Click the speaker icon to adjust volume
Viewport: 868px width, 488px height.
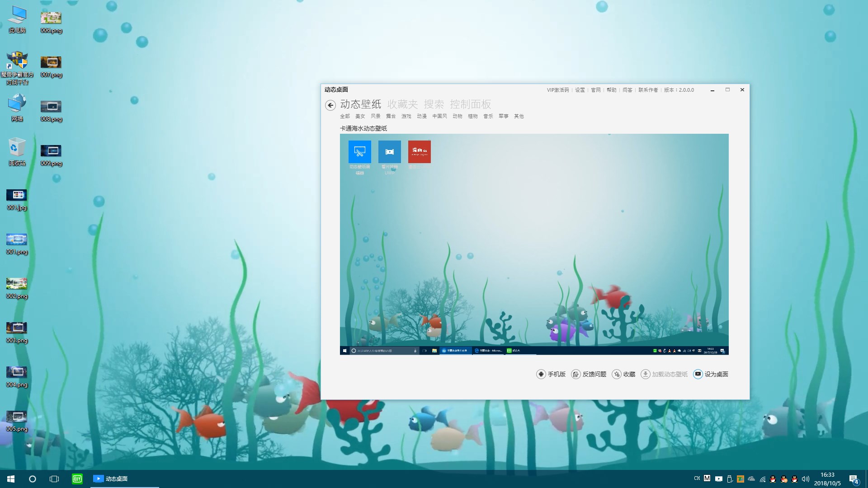point(806,479)
